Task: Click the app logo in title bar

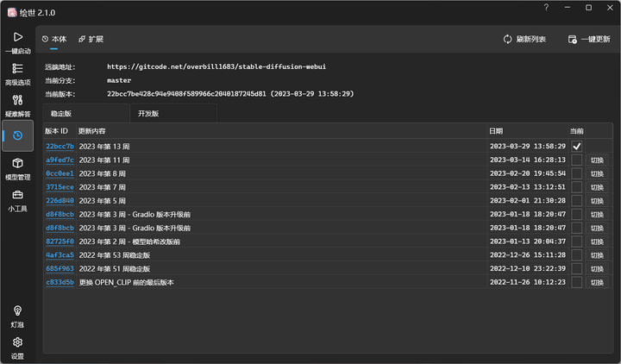Action: pos(12,13)
